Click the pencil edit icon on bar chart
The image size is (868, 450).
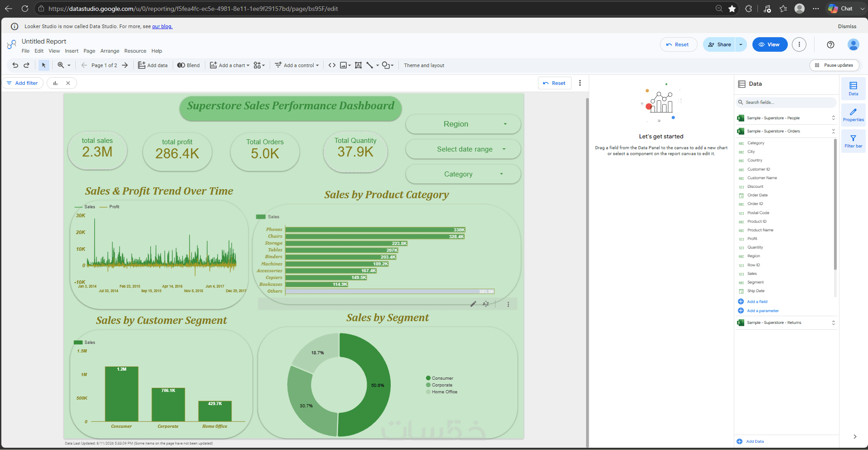coord(473,304)
